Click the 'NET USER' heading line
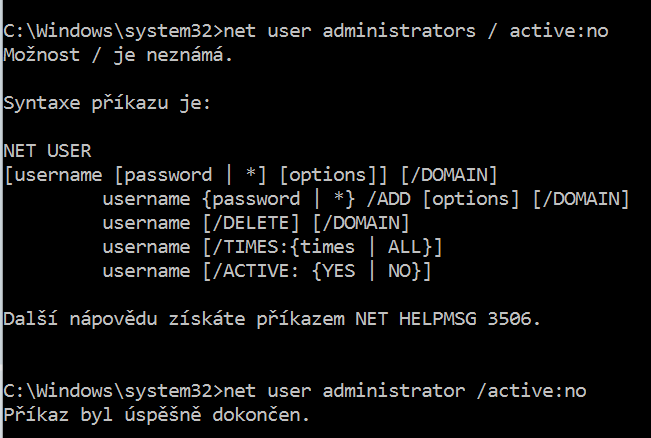651x438 pixels. [47, 150]
